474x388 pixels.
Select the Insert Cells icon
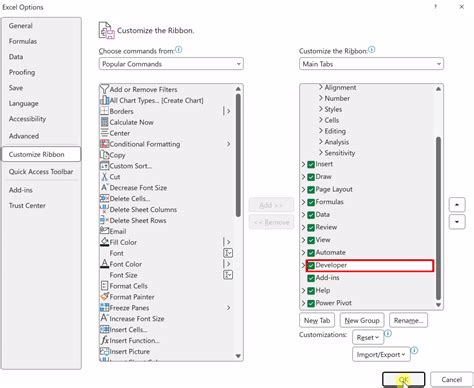pos(105,329)
